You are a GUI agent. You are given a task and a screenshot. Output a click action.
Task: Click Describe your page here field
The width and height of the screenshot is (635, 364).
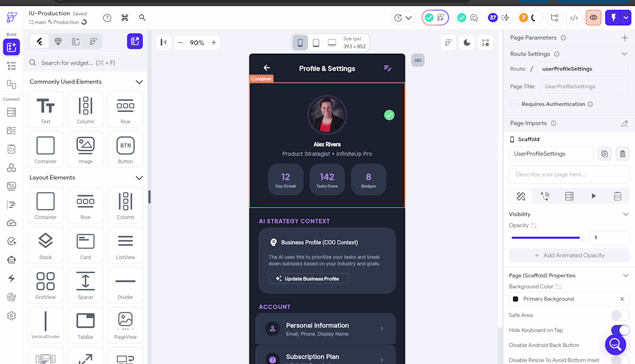[x=569, y=175]
